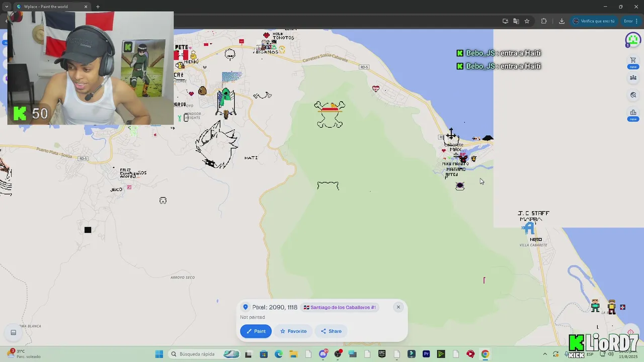
Task: Click the translate page icon
Action: click(x=516, y=21)
